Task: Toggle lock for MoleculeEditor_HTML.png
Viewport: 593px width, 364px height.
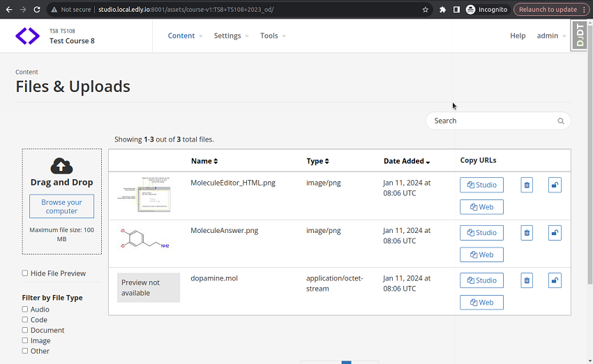Action: click(555, 185)
